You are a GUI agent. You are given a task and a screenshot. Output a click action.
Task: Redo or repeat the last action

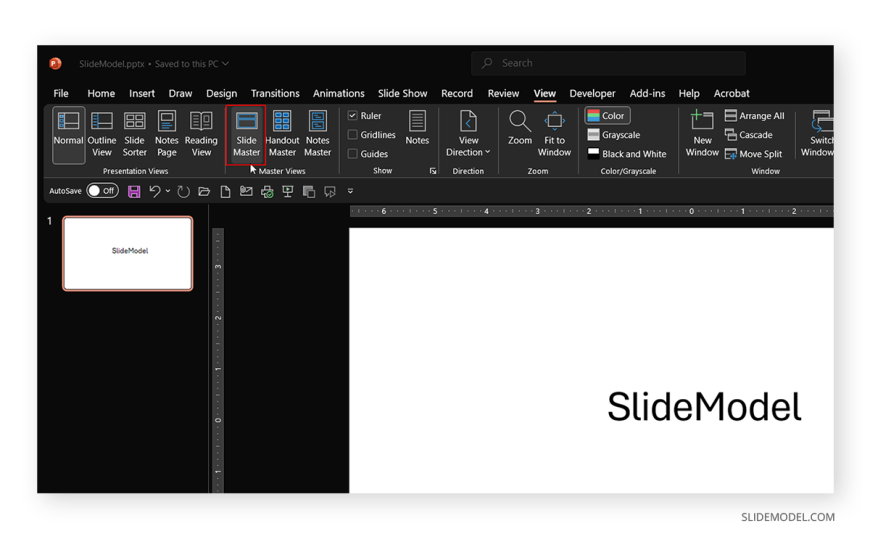point(183,192)
